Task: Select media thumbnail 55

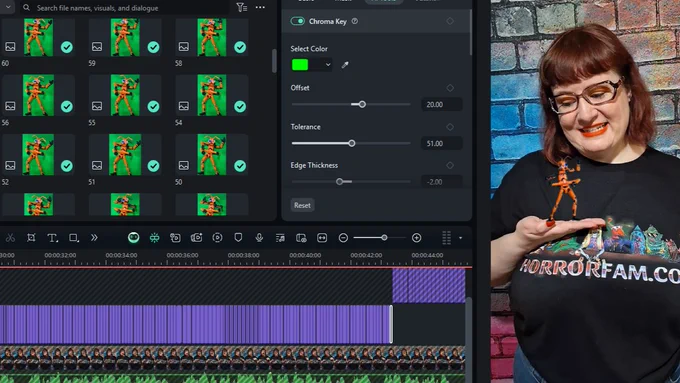Action: coord(125,95)
